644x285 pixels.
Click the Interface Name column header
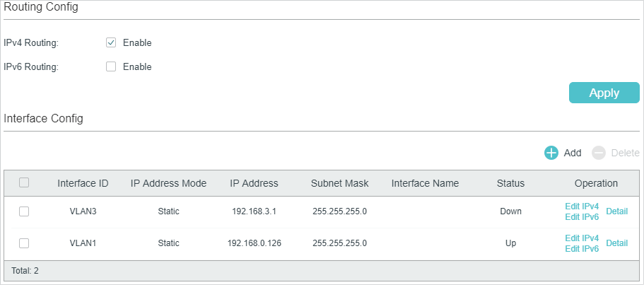[425, 183]
